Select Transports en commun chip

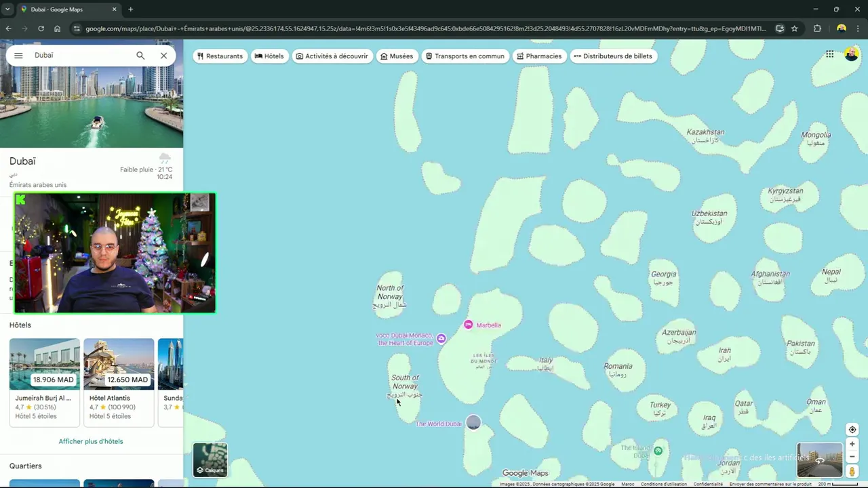465,56
